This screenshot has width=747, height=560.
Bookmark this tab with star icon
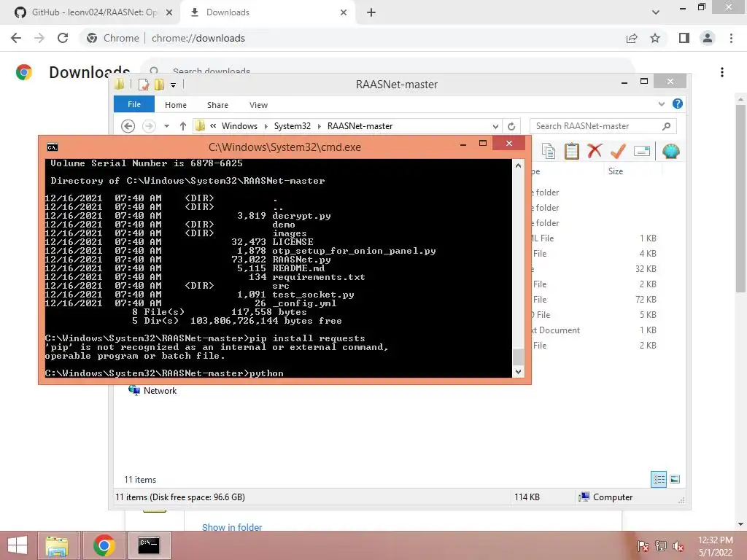[x=655, y=38]
